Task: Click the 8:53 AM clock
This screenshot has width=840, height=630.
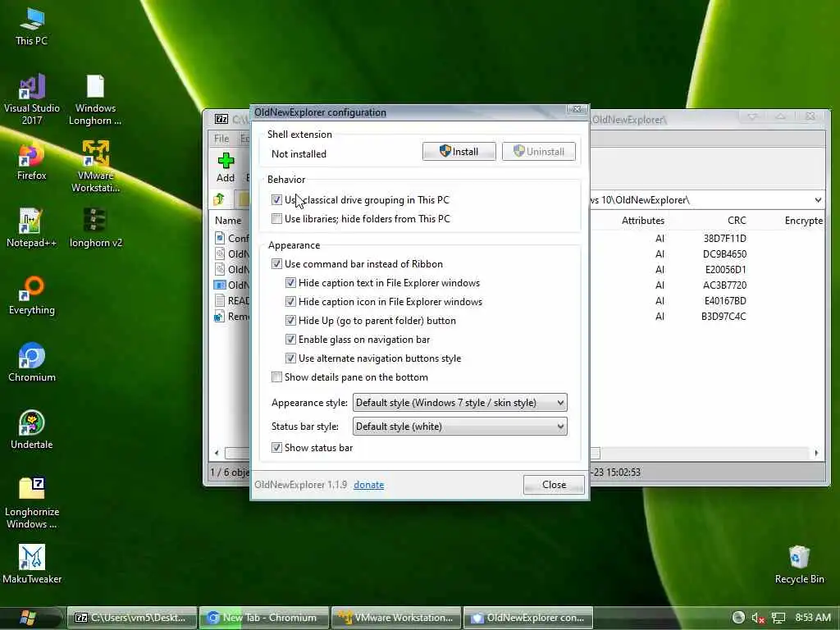Action: tap(813, 618)
